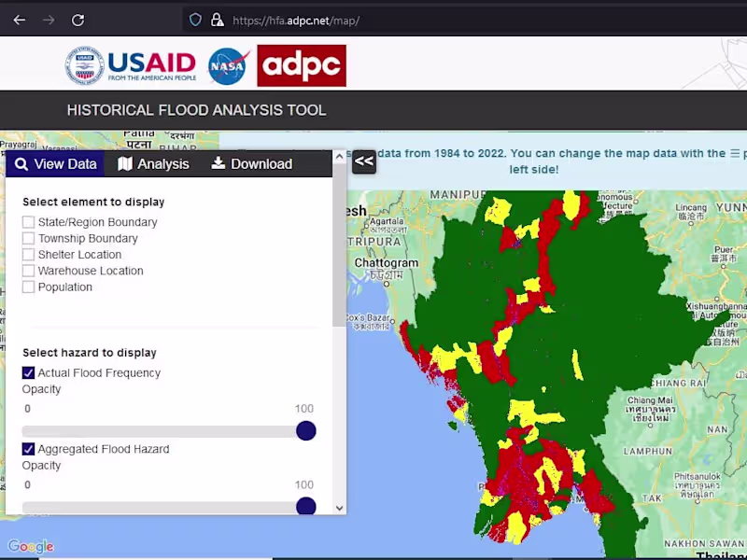Click the NASA logo
This screenshot has height=560, width=747.
coord(229,65)
